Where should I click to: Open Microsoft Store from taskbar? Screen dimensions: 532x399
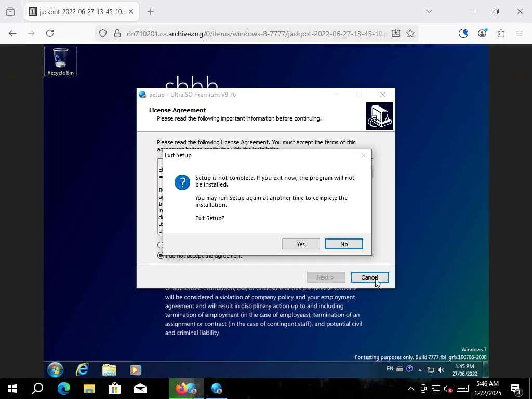[x=115, y=389]
